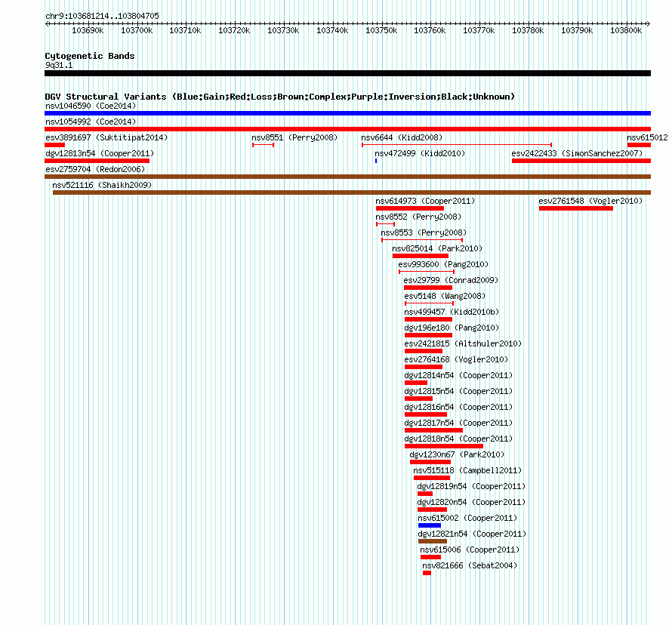
Task: Click the nsv472499 (Kidd2010) label
Action: pyautogui.click(x=420, y=153)
